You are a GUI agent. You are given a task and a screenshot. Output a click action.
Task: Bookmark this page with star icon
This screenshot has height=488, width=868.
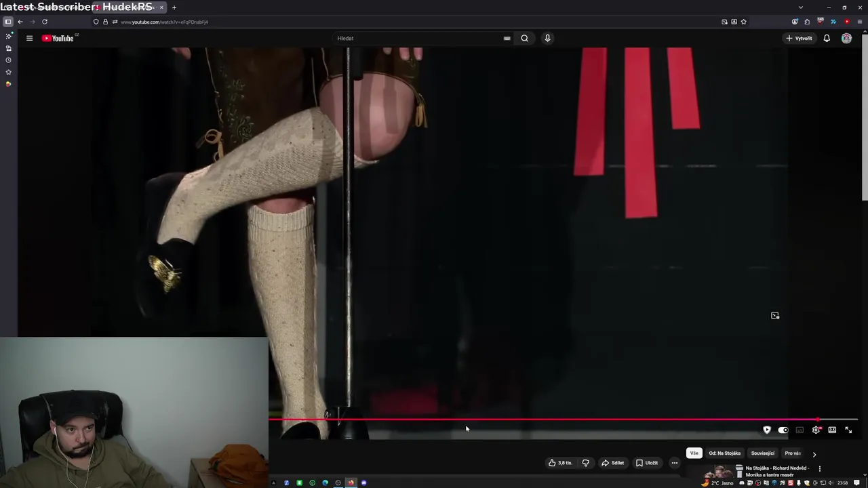[x=743, y=22]
